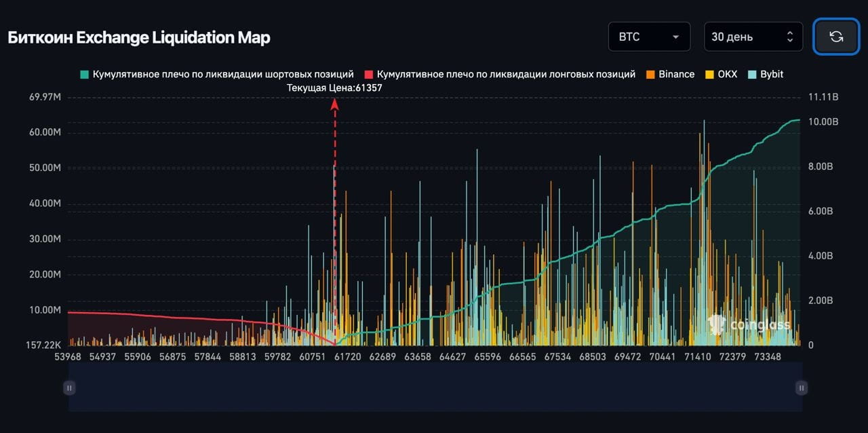Click the down stepper arrow on 30 день selector
868x433 pixels.
789,41
